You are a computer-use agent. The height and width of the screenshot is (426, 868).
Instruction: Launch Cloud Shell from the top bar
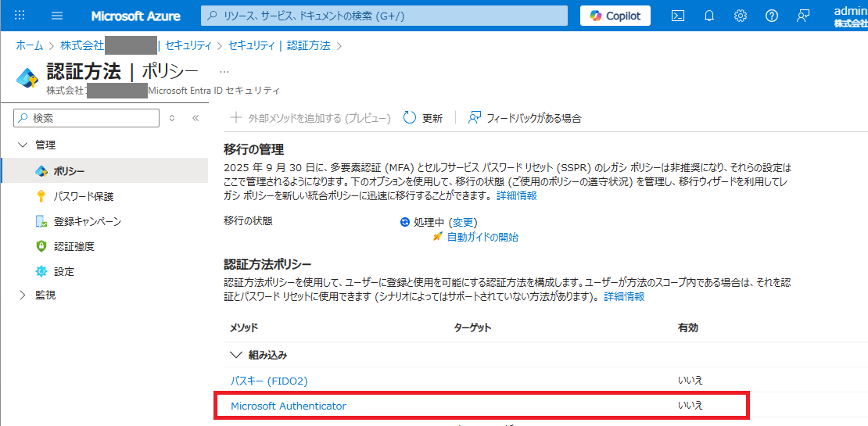[677, 16]
